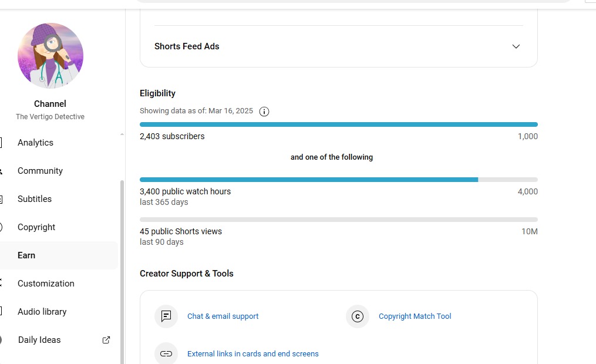Select the Earn menu item

click(x=26, y=255)
